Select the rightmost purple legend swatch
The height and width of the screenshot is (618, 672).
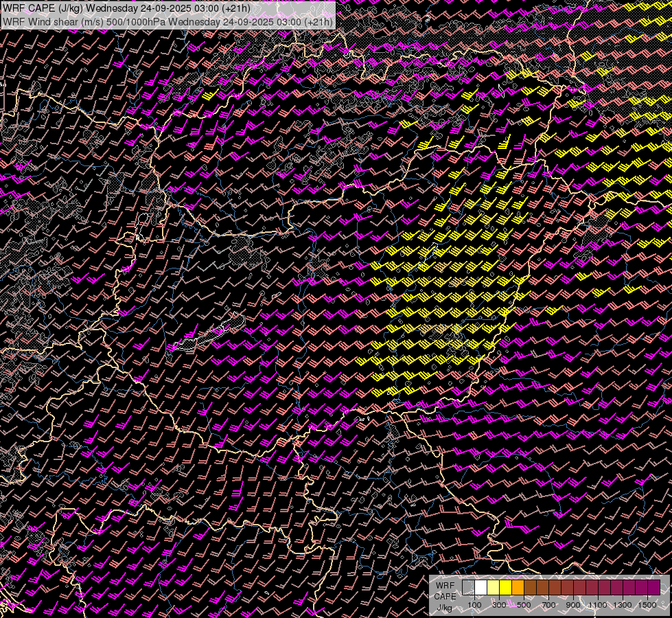click(x=653, y=588)
